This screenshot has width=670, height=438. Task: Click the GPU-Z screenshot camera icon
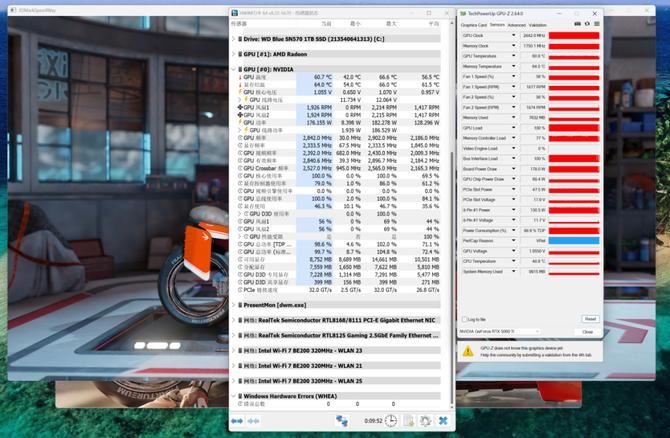coord(578,24)
